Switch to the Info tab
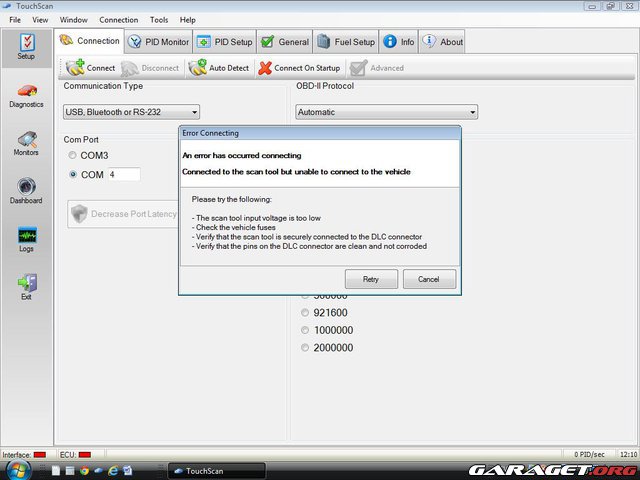The width and height of the screenshot is (640, 480). [398, 42]
